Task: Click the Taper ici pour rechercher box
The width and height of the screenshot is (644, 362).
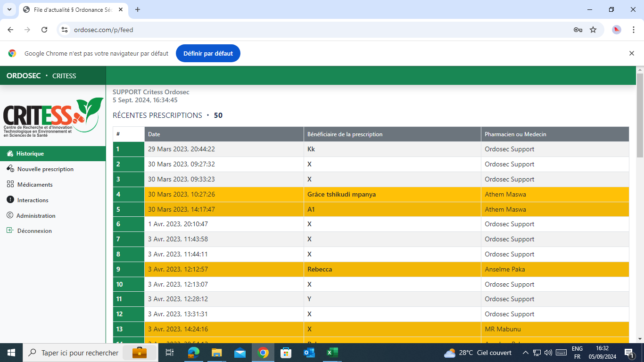Action: pos(91,353)
